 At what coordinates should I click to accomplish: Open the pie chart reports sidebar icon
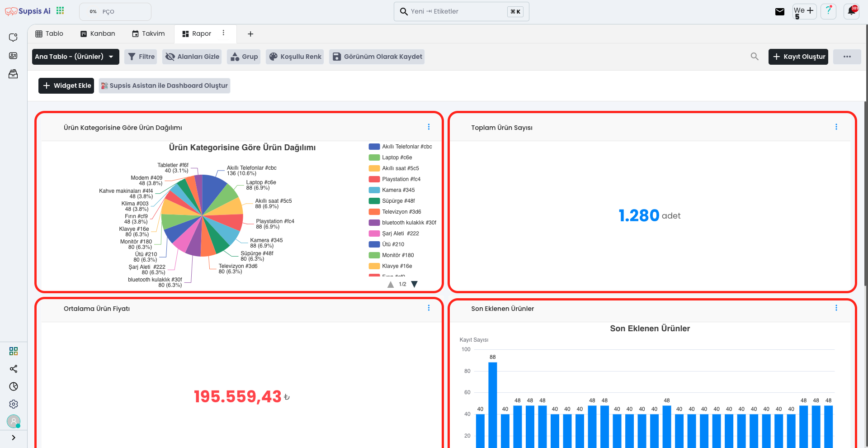14,386
